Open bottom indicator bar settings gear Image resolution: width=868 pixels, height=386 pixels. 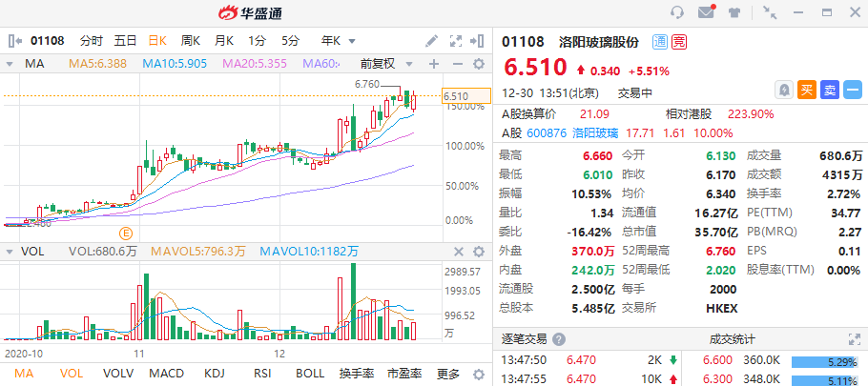pos(479,375)
